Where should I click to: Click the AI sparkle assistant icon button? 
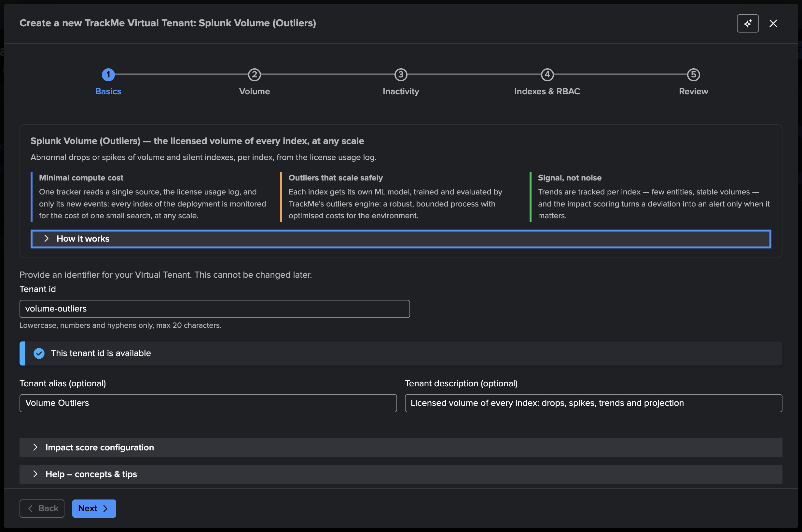click(748, 23)
